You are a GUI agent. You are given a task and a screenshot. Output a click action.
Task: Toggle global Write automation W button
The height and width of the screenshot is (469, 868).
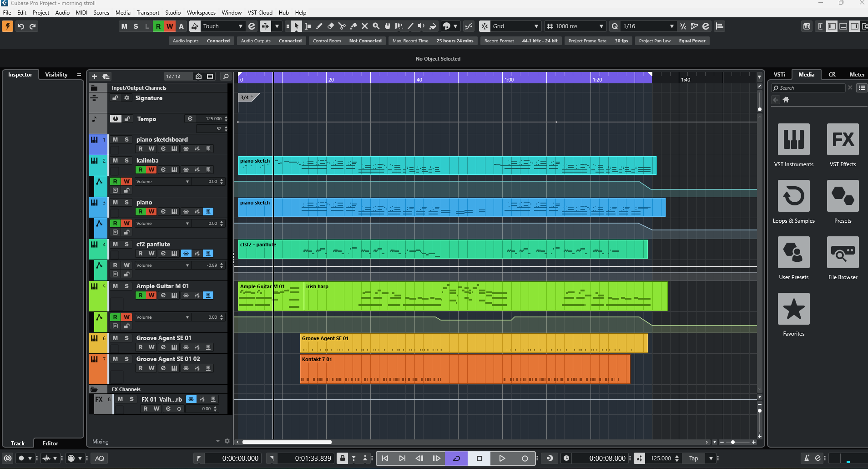pyautogui.click(x=169, y=26)
